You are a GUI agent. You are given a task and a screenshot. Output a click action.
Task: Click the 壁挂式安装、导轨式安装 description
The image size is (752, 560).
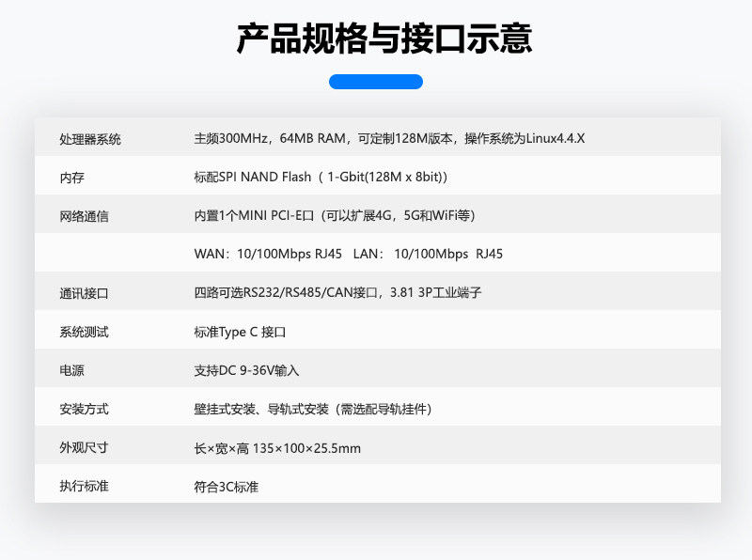312,409
